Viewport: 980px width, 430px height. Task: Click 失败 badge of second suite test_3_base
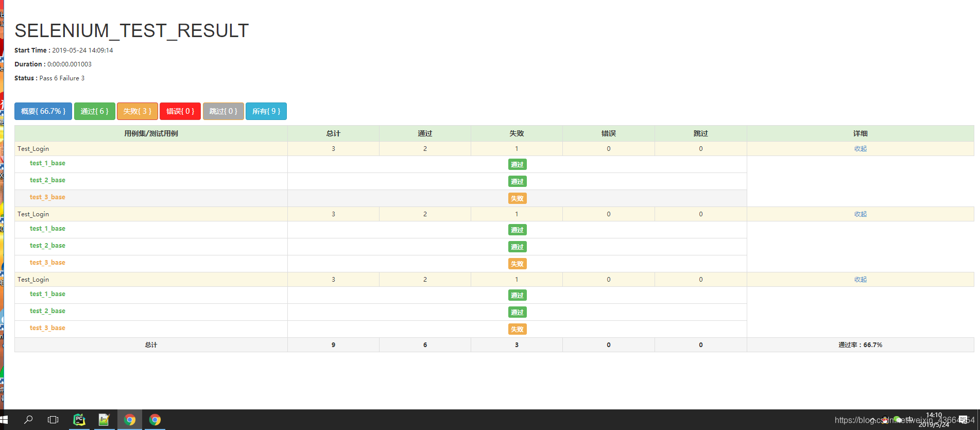pyautogui.click(x=517, y=264)
